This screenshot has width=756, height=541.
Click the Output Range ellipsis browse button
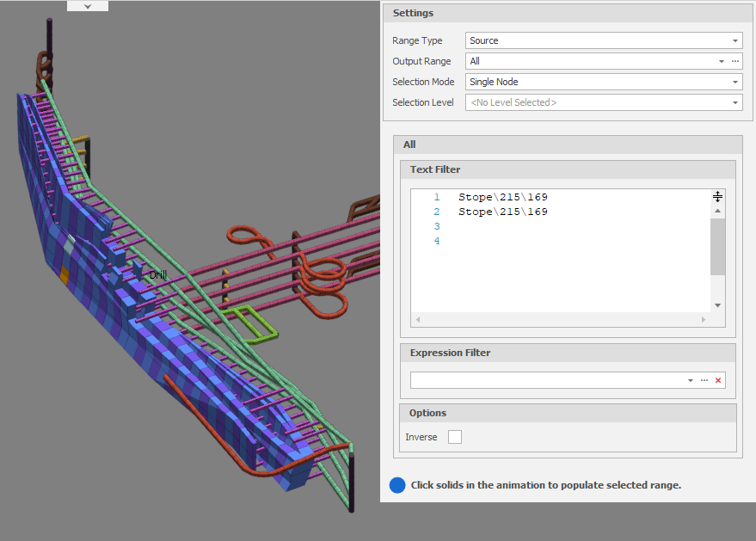pyautogui.click(x=735, y=61)
